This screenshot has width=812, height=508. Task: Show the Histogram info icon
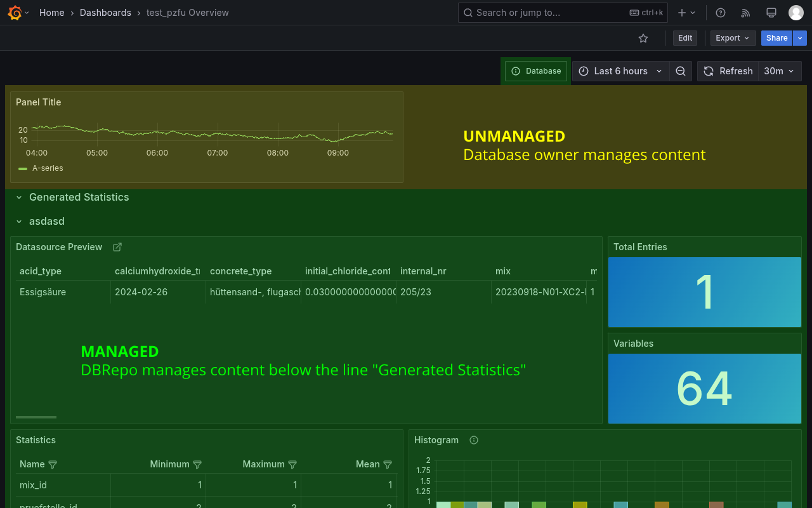coord(473,440)
